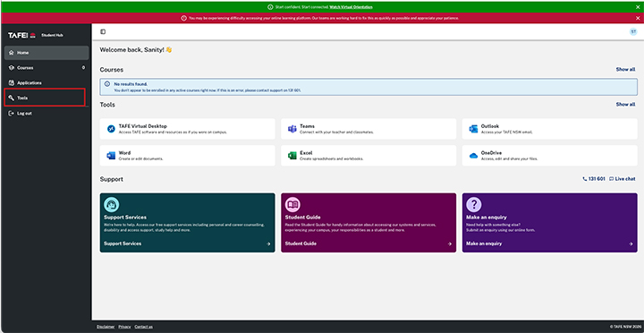644x333 pixels.
Task: Click the OneDrive cloud icon
Action: 473,156
